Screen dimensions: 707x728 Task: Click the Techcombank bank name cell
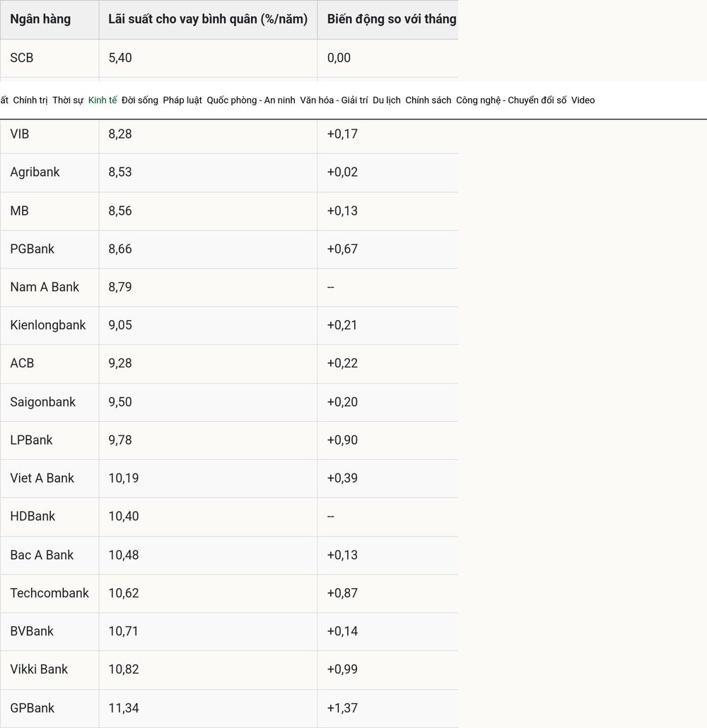pyautogui.click(x=49, y=593)
